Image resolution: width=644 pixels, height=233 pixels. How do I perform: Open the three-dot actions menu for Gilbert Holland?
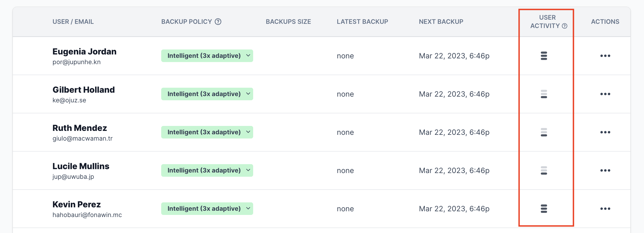(x=605, y=94)
